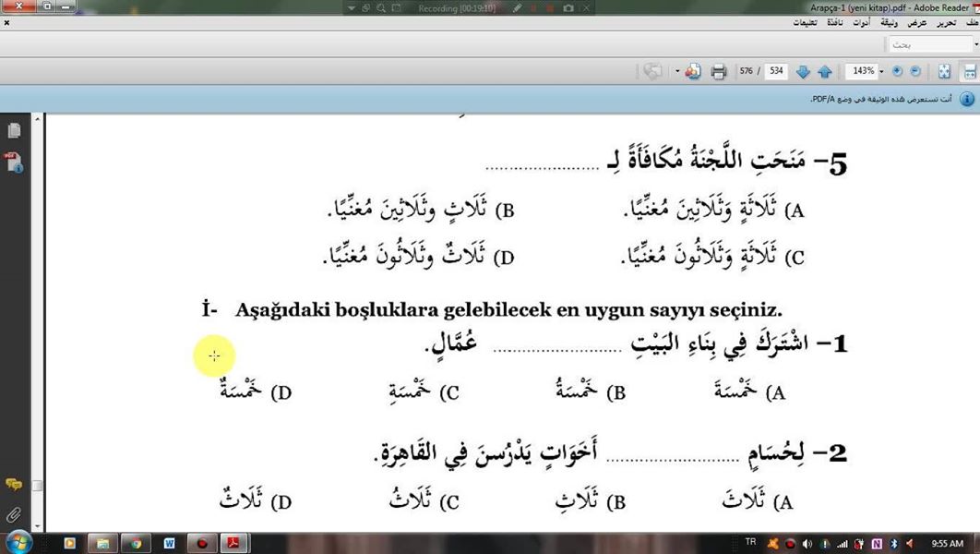Click the PDF/A mode notice text
The height and width of the screenshot is (554, 980).
click(881, 100)
